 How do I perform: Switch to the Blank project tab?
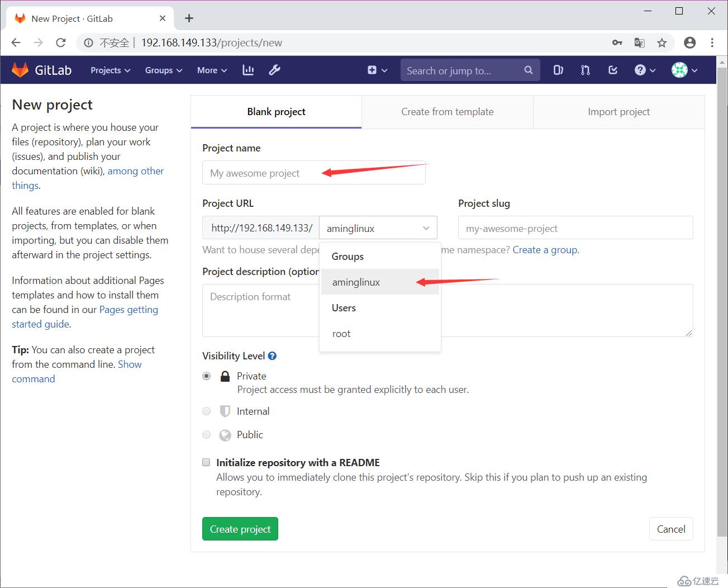(x=277, y=112)
